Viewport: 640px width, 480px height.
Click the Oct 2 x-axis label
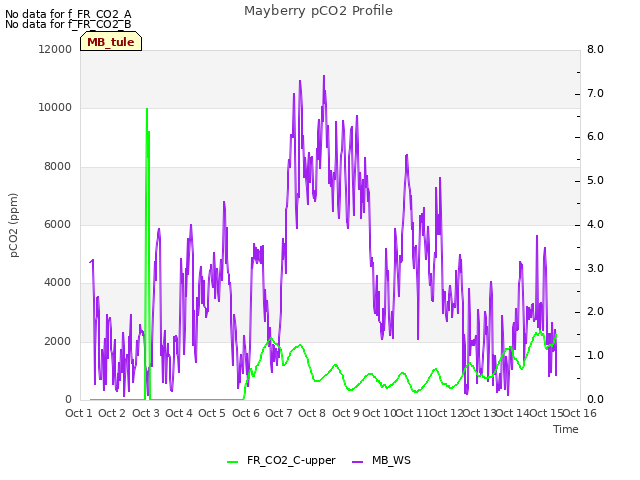pos(112,413)
